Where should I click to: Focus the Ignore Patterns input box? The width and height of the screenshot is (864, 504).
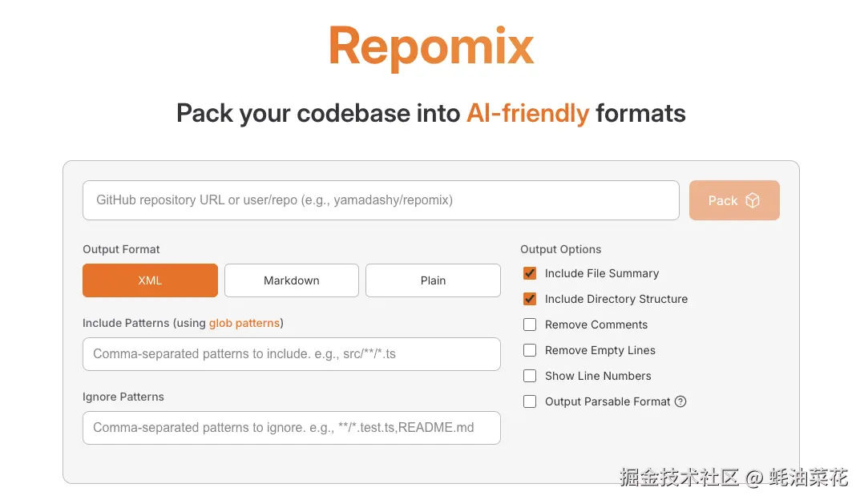tap(291, 427)
